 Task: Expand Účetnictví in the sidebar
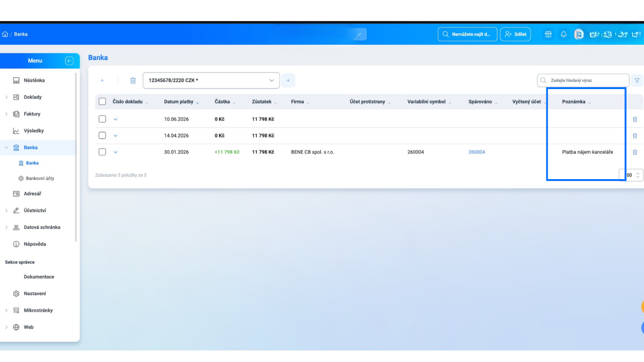[x=6, y=211]
